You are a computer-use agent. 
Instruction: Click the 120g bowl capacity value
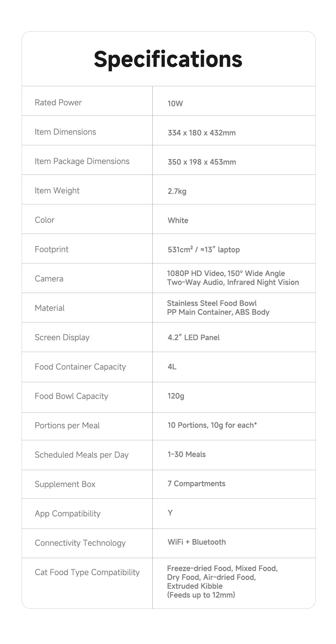point(176,396)
